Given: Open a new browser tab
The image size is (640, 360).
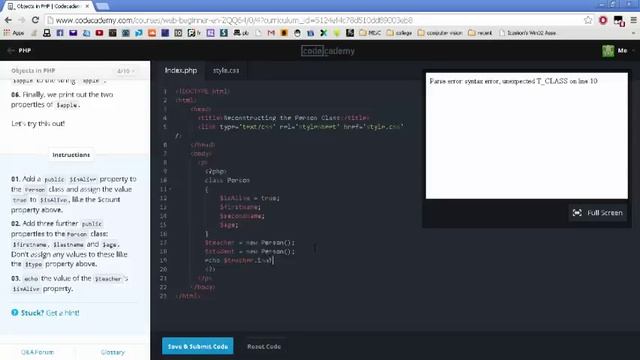Looking at the screenshot, I should 102,6.
